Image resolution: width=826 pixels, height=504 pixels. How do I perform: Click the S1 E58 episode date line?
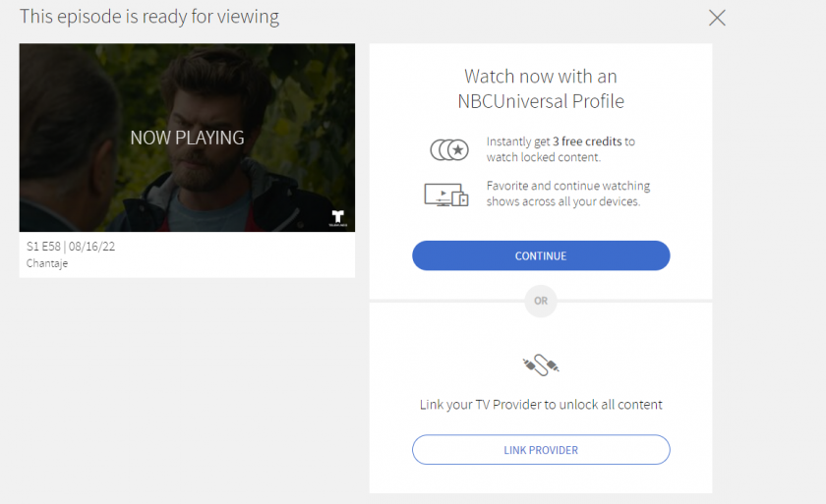coord(71,247)
